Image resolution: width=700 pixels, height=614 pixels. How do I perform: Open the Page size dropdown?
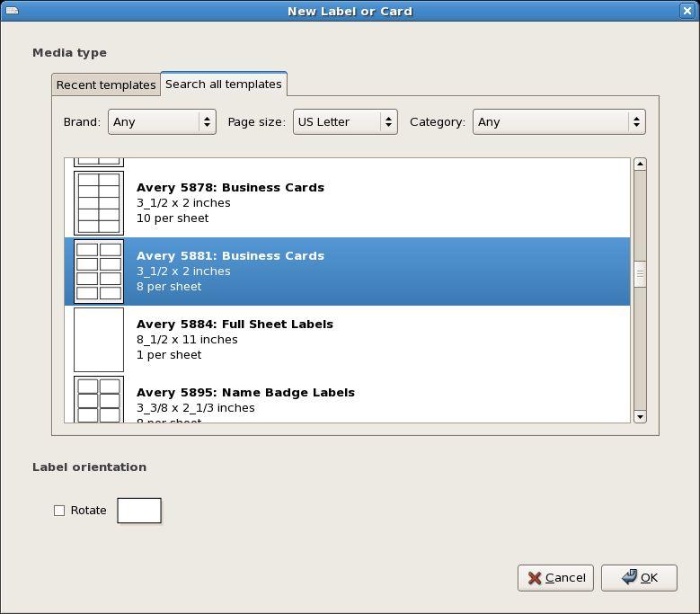coord(345,122)
